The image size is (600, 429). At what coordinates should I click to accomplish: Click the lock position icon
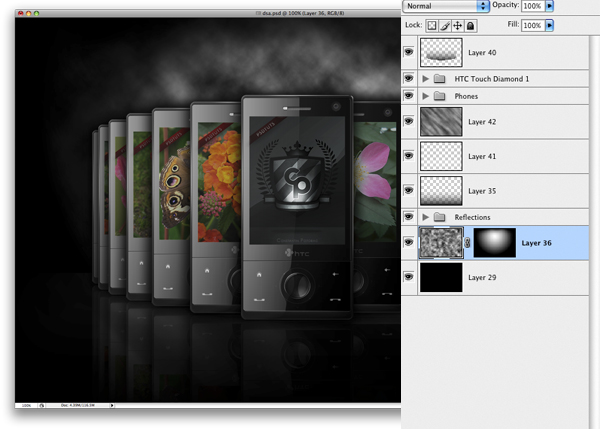(457, 26)
